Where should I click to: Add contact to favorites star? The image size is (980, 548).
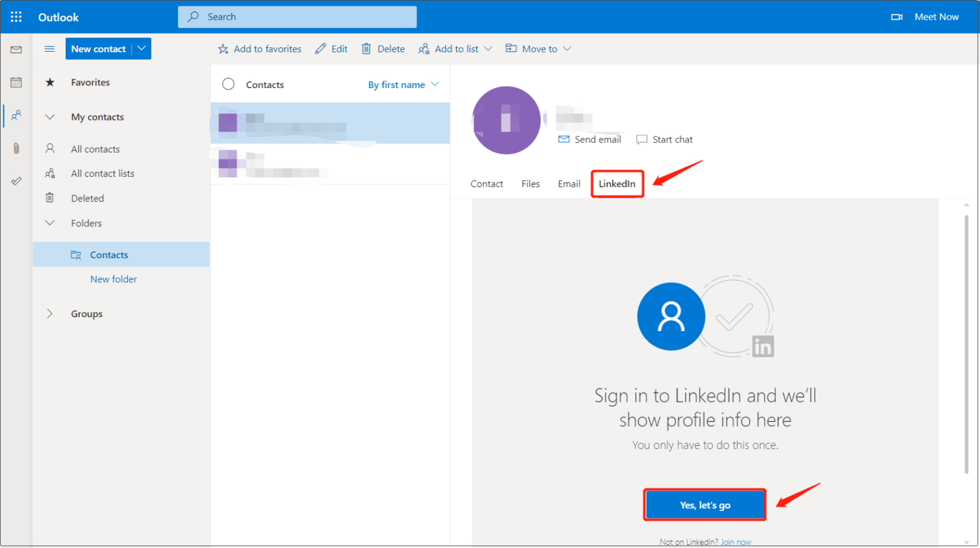tap(223, 49)
